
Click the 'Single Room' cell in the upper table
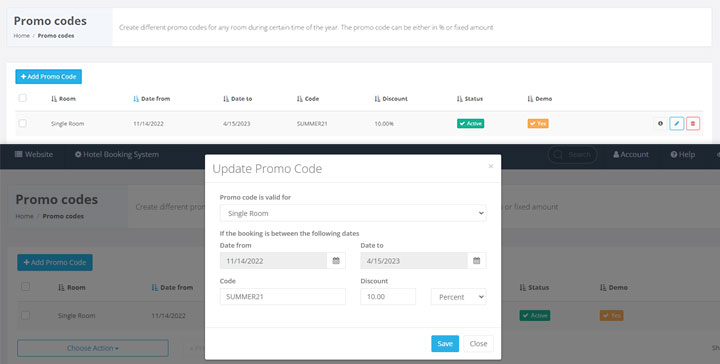pos(68,124)
